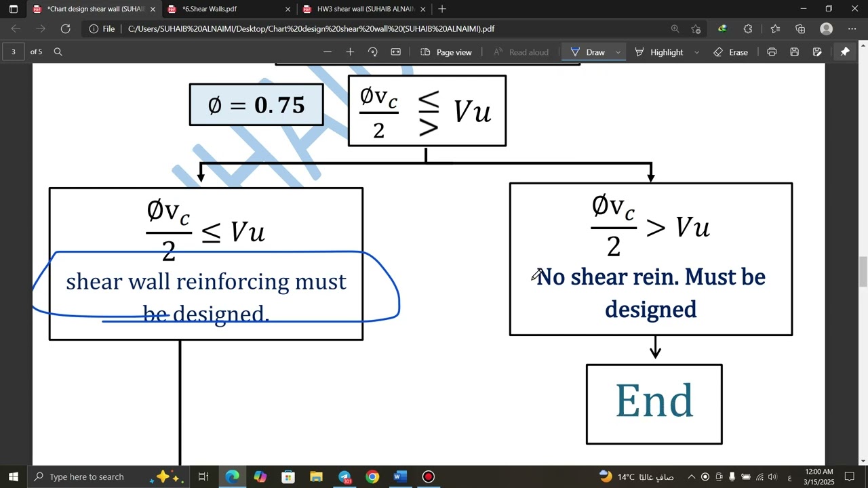Expand the Draw tool options arrow
The image size is (868, 488).
point(618,52)
